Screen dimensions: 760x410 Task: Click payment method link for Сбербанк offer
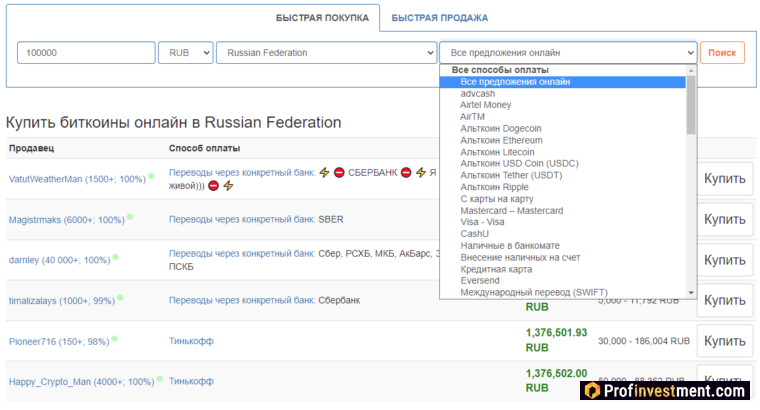[242, 300]
